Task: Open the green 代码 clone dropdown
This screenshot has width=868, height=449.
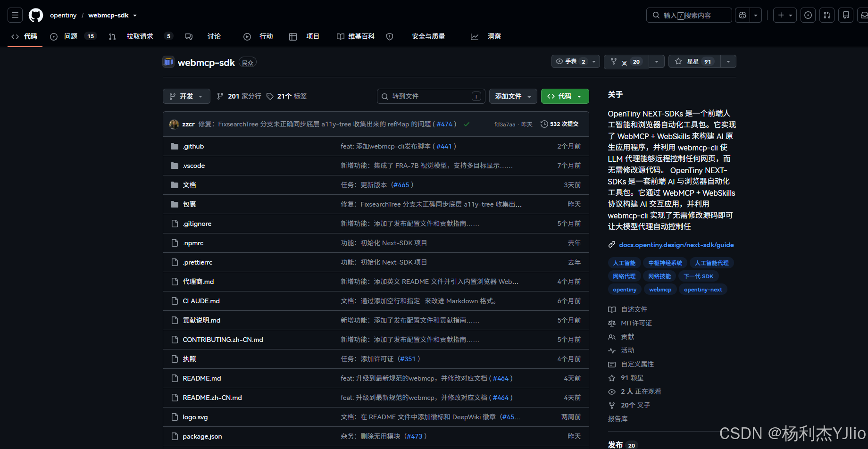Action: [565, 96]
